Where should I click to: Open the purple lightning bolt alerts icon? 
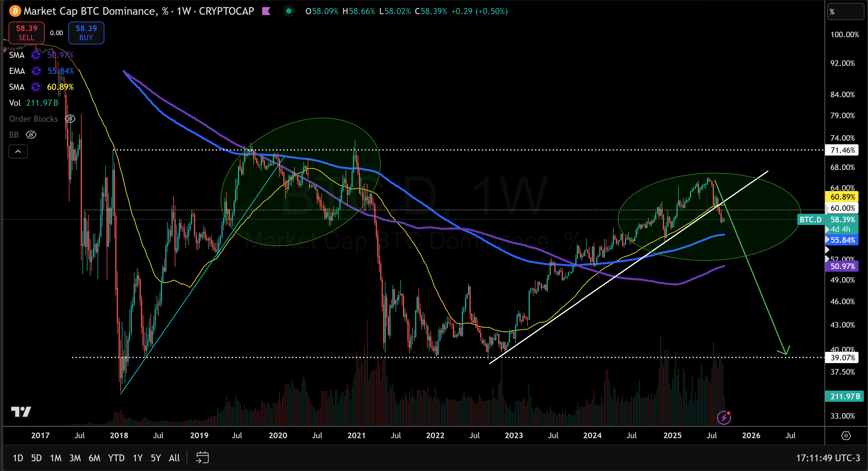coord(724,418)
